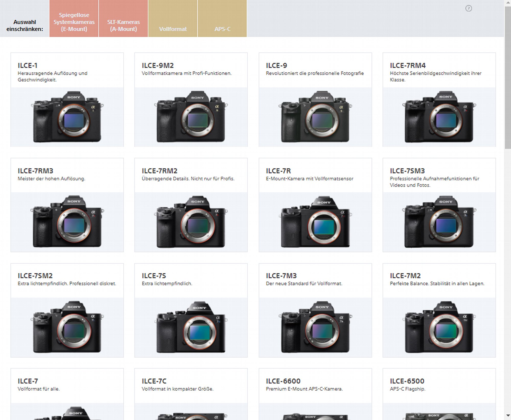
Task: Toggle SLT-Kameras (A-Mount) filter
Action: (123, 25)
